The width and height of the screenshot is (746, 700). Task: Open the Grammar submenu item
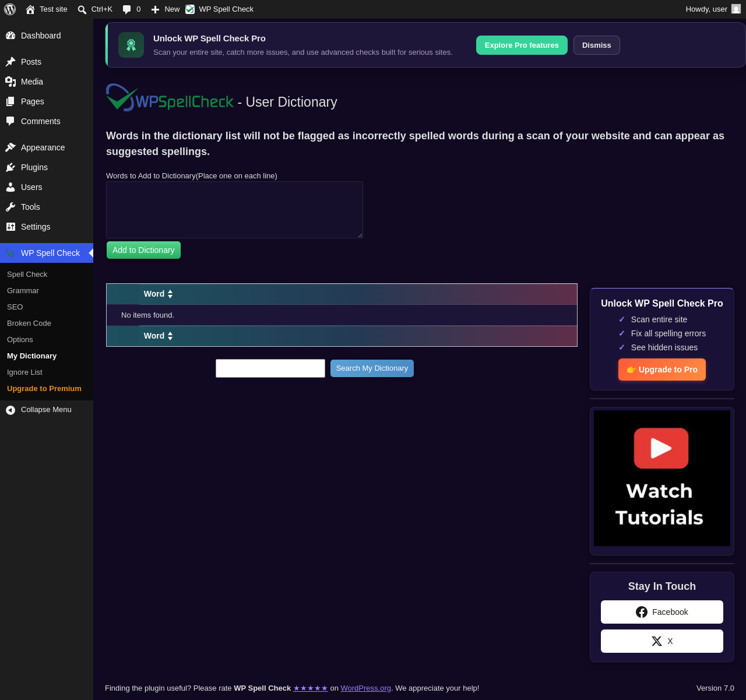tap(23, 290)
